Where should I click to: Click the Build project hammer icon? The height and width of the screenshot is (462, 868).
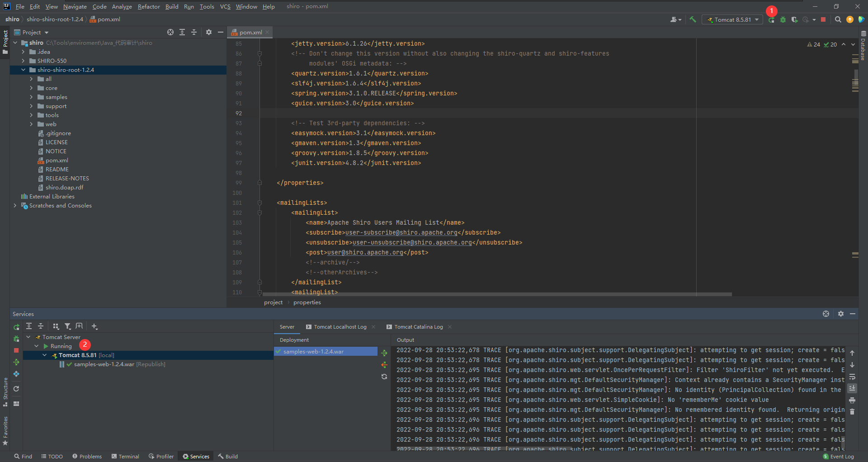click(x=693, y=19)
